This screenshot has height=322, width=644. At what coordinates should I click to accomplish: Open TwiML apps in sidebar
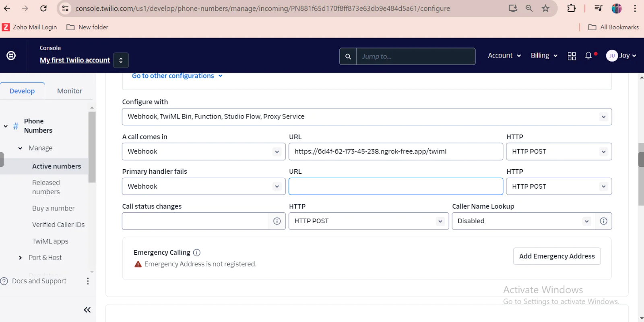tap(50, 241)
